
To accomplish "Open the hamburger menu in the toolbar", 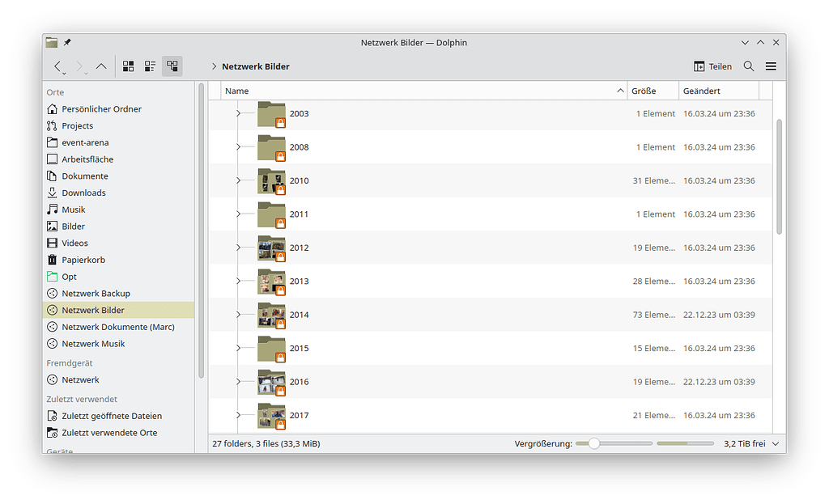I will coord(770,66).
